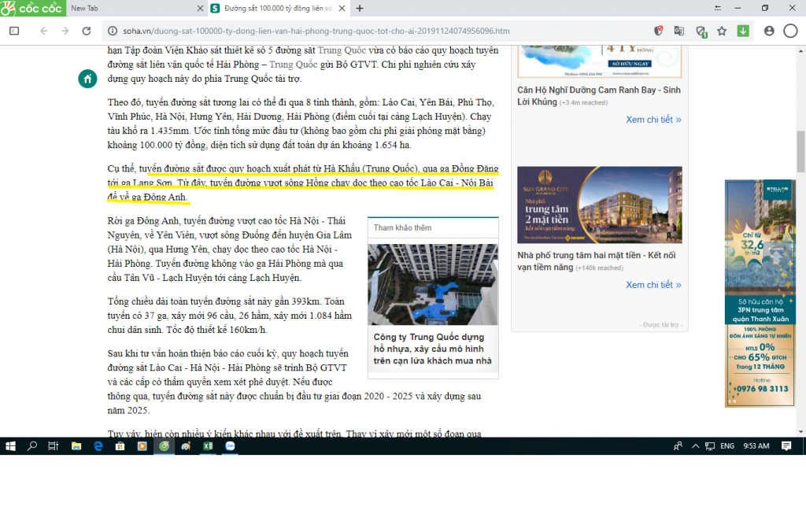Viewport: 806px width, 532px height.
Task: Open the 9:53 AM clock
Action: (756, 446)
